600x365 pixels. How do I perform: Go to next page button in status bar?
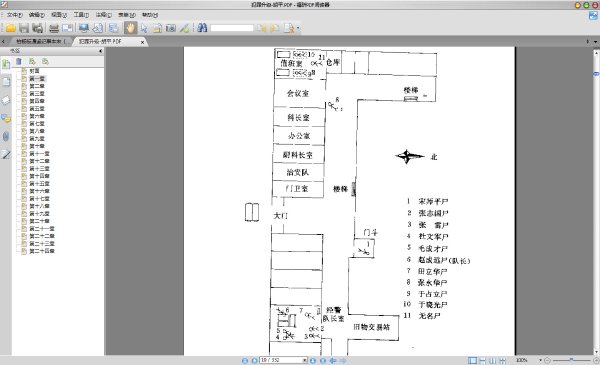pyautogui.click(x=313, y=360)
